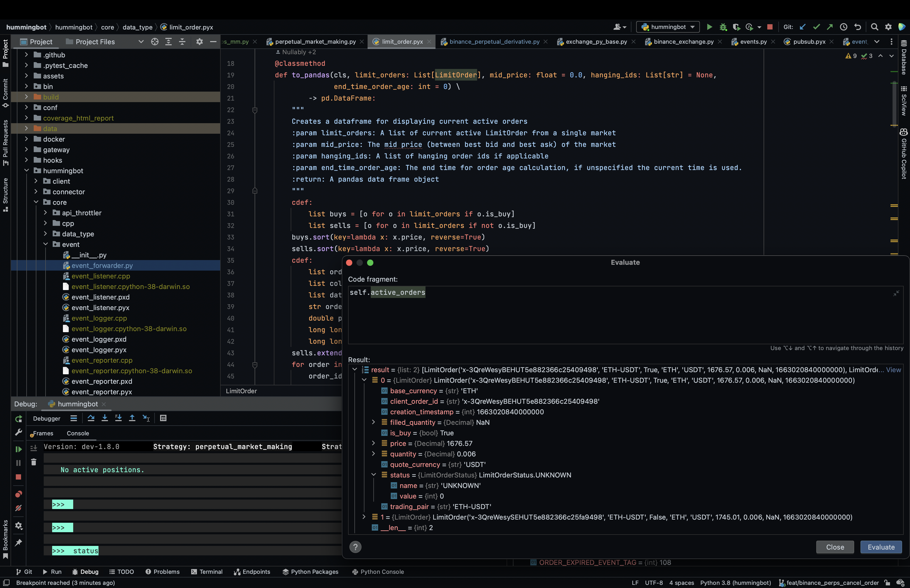Click the Step Over debugger icon
The image size is (910, 588).
[x=91, y=418]
